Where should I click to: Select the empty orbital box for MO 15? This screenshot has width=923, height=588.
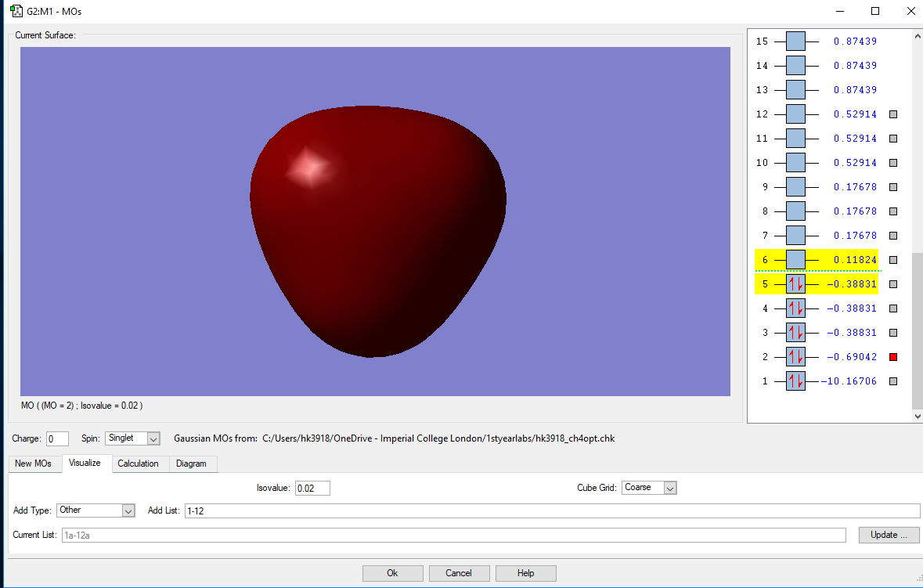tap(795, 41)
